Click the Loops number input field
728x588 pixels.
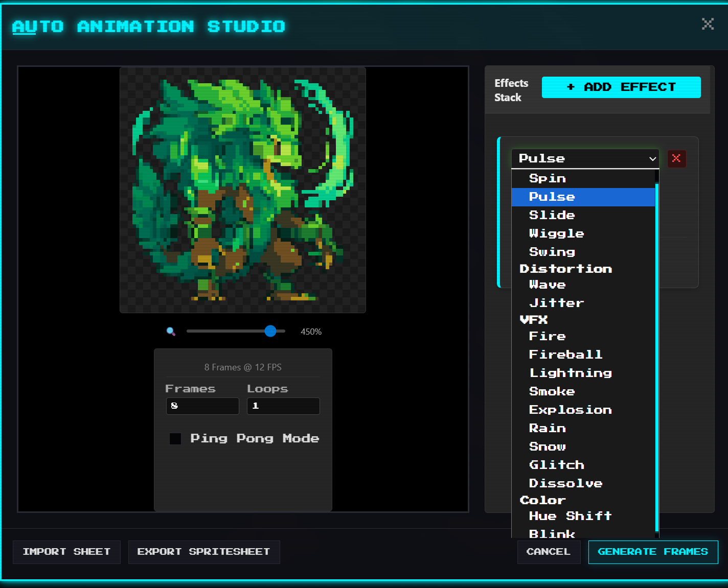point(283,406)
